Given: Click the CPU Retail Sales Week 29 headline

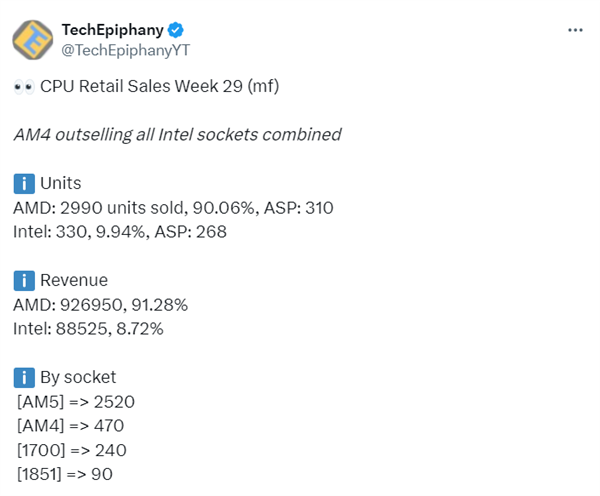Looking at the screenshot, I should tap(160, 87).
